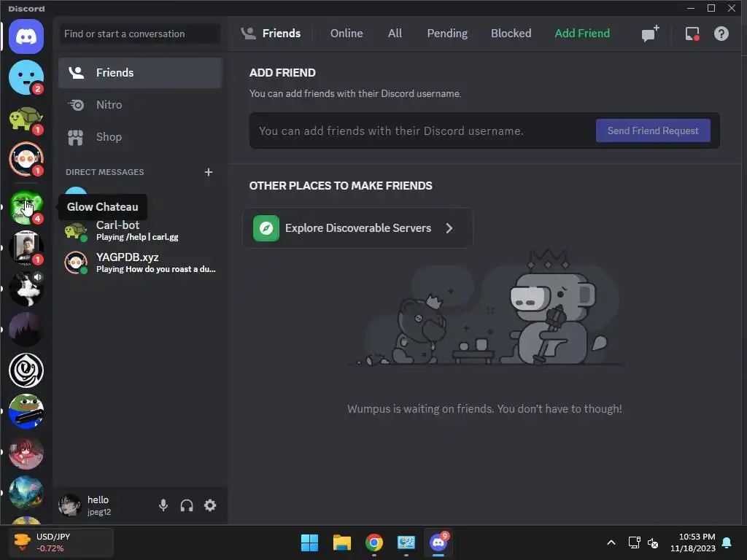
Task: Open the Glow Chateau server
Action: [x=26, y=207]
